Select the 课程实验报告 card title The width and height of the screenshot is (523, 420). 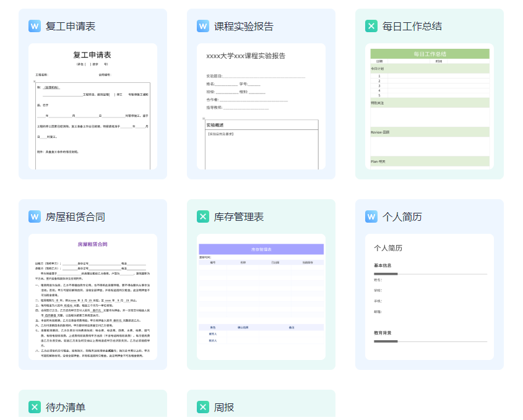click(244, 27)
